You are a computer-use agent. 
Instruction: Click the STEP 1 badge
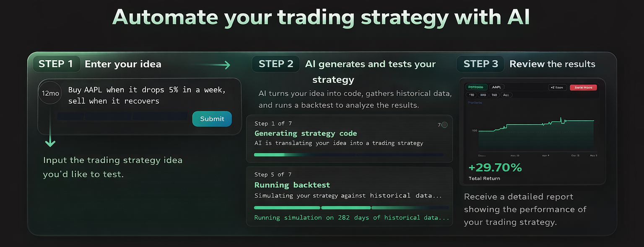(56, 64)
